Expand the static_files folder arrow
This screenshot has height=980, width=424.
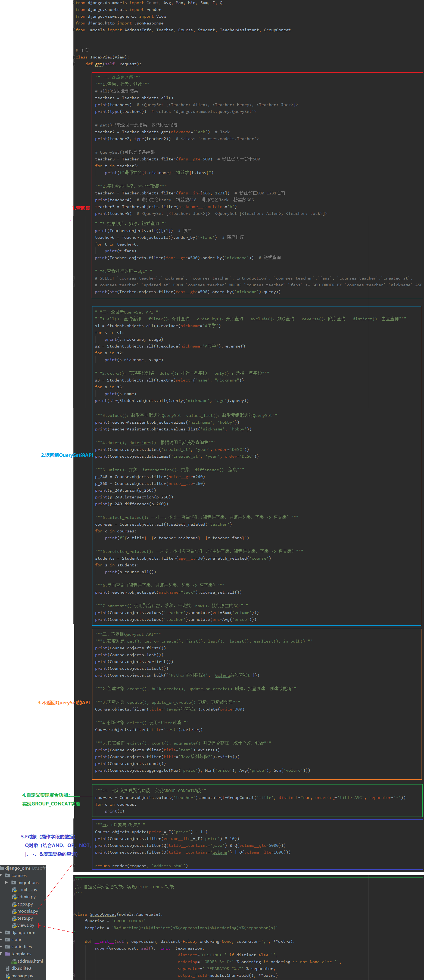tap(2, 947)
